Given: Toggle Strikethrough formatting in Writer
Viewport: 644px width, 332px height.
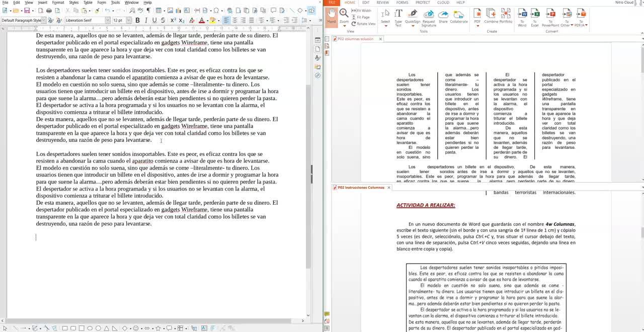Looking at the screenshot, I should 163,20.
